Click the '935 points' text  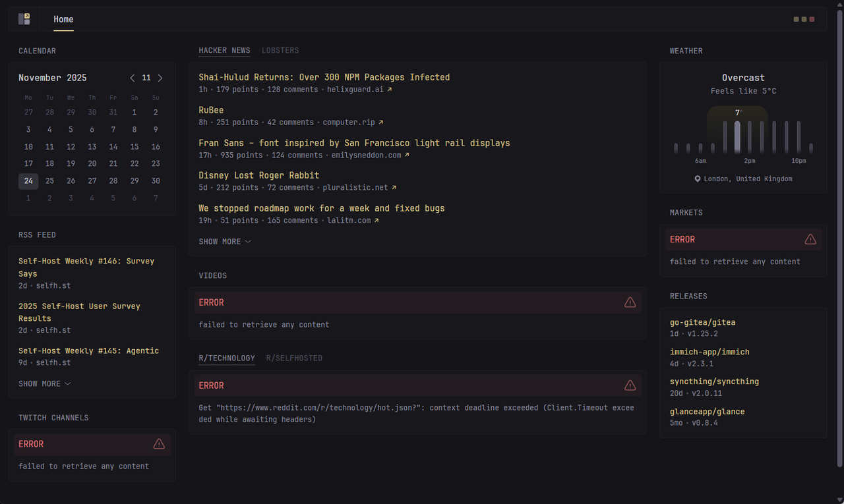[x=241, y=155]
